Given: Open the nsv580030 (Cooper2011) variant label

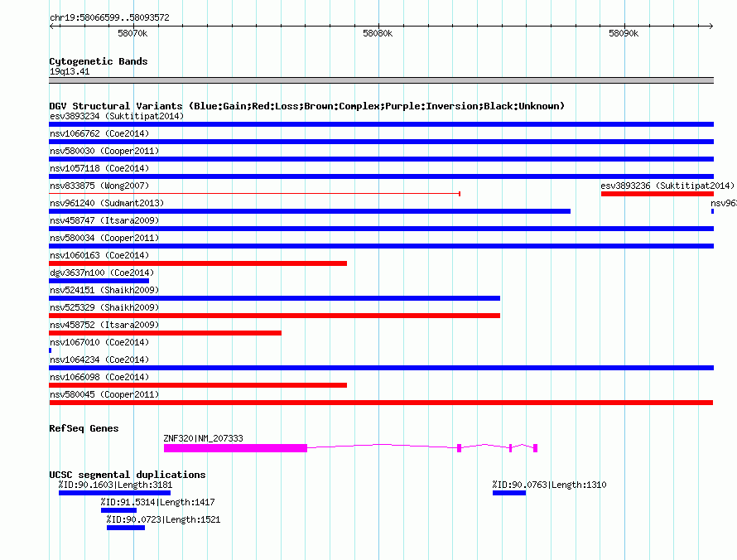Looking at the screenshot, I should 104,151.
